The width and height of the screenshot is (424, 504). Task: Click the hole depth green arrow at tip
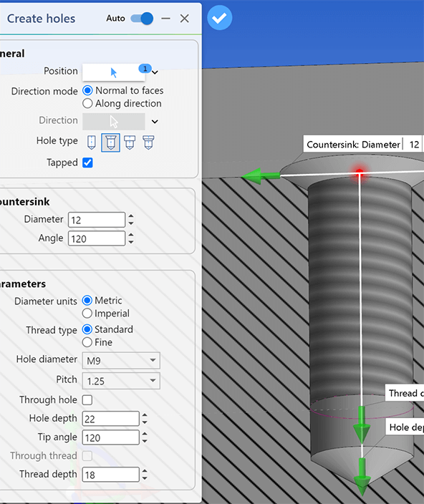tap(362, 477)
